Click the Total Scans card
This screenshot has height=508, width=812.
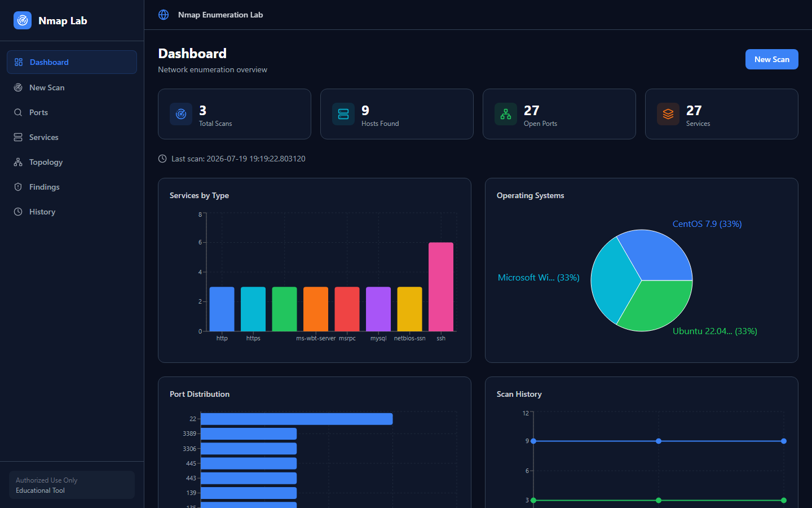[235, 114]
